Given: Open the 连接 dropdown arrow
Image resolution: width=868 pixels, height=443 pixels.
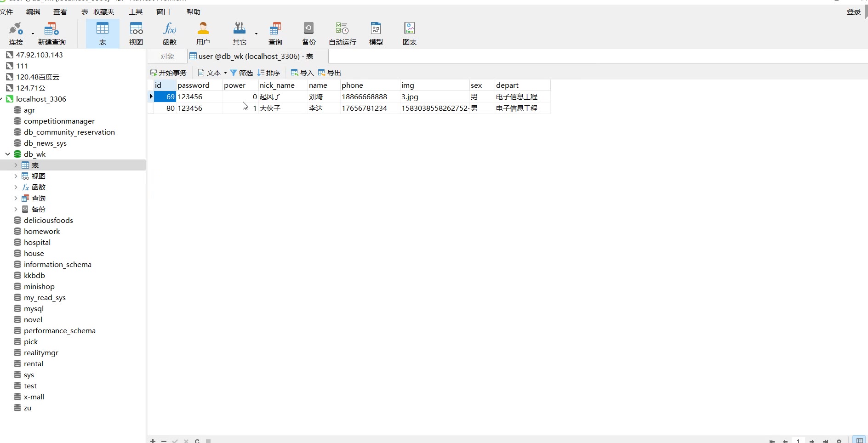Looking at the screenshot, I should (x=33, y=34).
